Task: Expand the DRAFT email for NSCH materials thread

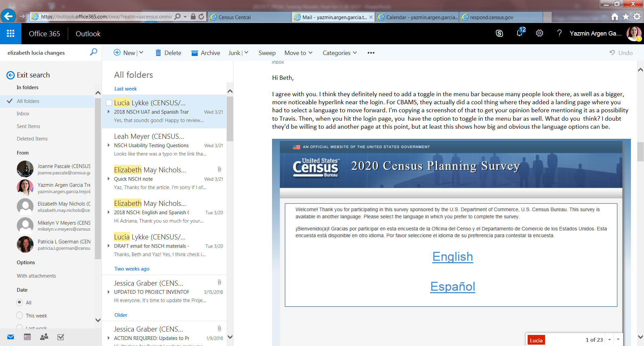Action: tap(109, 246)
